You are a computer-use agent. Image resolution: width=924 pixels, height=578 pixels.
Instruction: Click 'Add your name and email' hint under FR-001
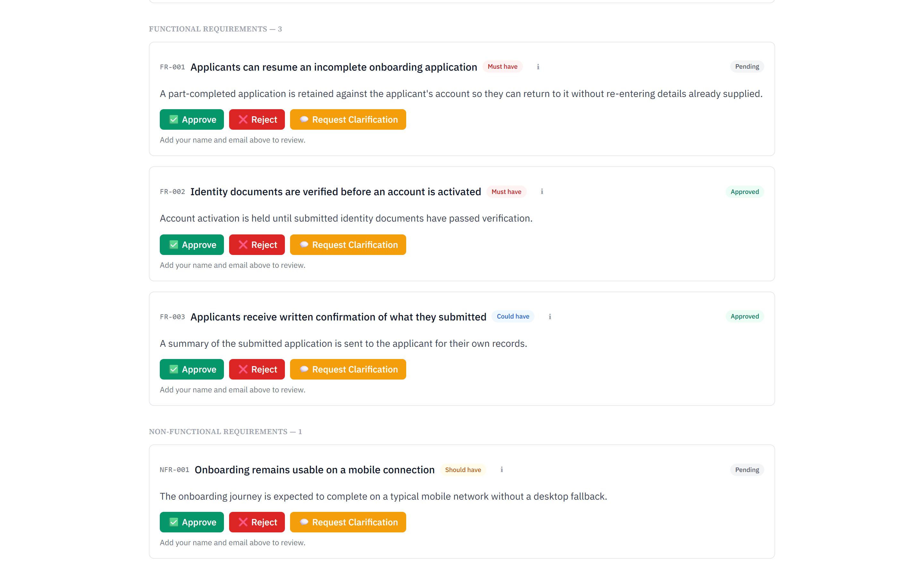[x=233, y=140]
